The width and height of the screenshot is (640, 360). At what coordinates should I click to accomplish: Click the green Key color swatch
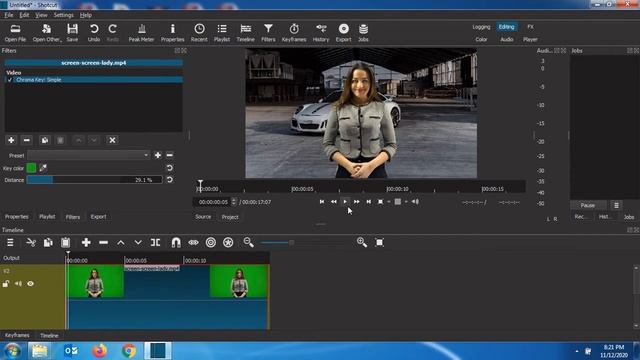pos(31,168)
